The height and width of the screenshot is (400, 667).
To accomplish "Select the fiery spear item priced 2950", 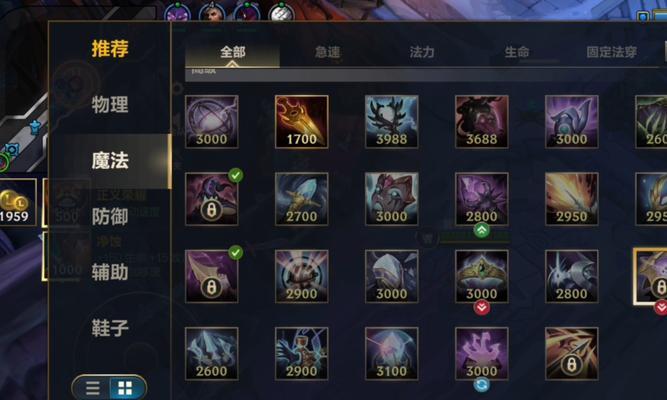I will pyautogui.click(x=572, y=199).
